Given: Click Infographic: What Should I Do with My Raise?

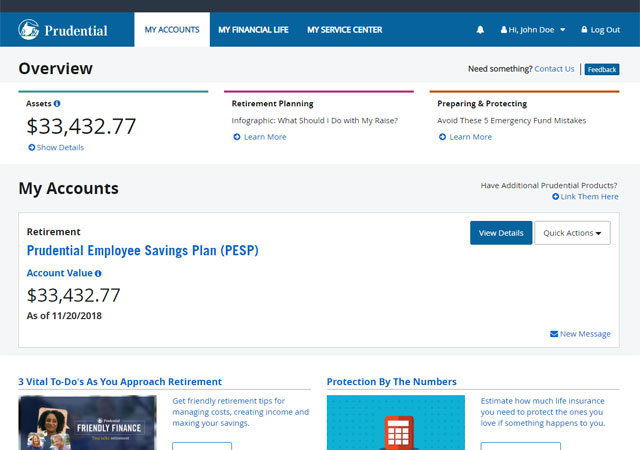Looking at the screenshot, I should pyautogui.click(x=315, y=120).
